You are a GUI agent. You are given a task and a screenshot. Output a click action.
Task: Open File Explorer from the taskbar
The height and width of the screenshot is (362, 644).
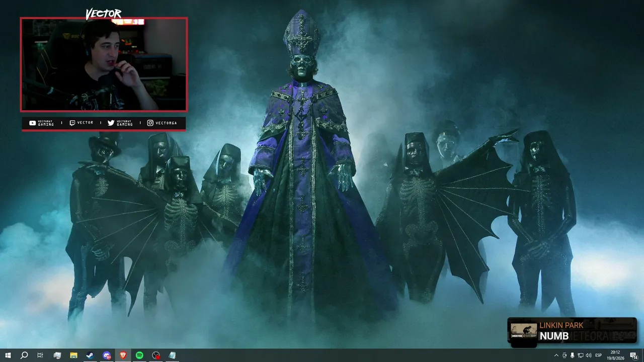point(73,355)
